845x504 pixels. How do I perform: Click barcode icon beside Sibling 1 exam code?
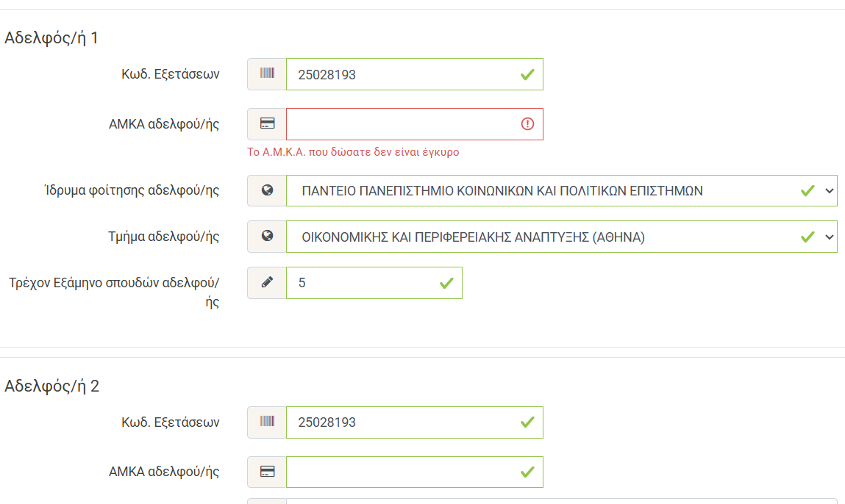pos(267,74)
